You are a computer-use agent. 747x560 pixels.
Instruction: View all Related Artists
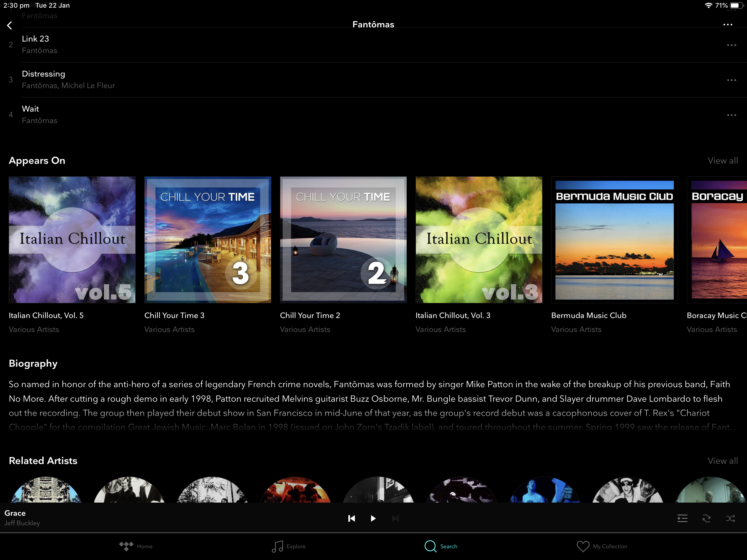(x=722, y=461)
